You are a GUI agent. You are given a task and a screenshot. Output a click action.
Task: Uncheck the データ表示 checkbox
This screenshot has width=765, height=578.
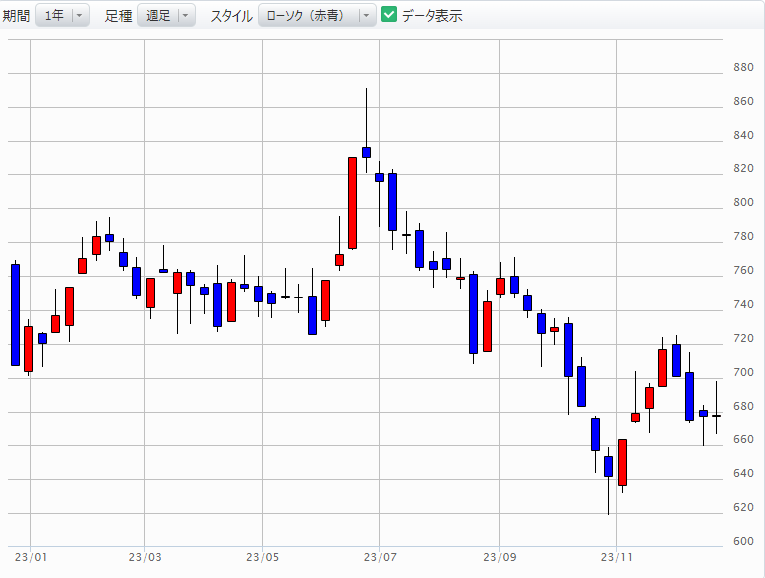(389, 15)
